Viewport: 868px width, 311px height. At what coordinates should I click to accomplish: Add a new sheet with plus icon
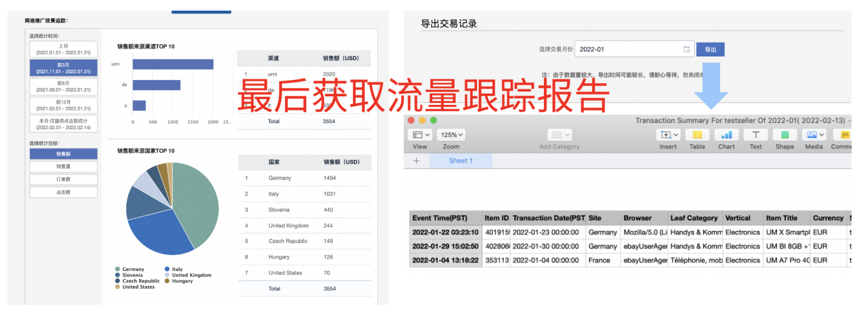tap(416, 161)
